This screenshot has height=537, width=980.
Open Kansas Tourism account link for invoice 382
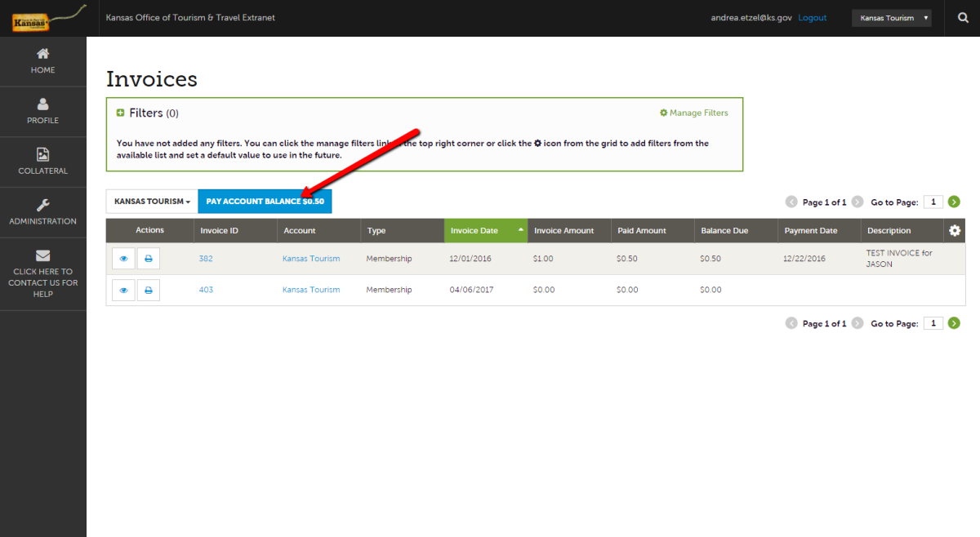311,259
